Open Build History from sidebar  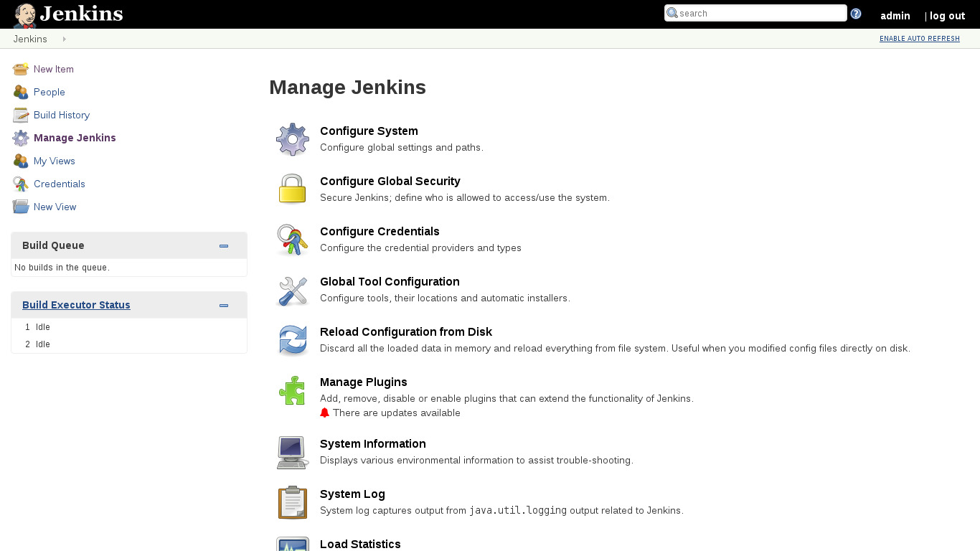[61, 116]
